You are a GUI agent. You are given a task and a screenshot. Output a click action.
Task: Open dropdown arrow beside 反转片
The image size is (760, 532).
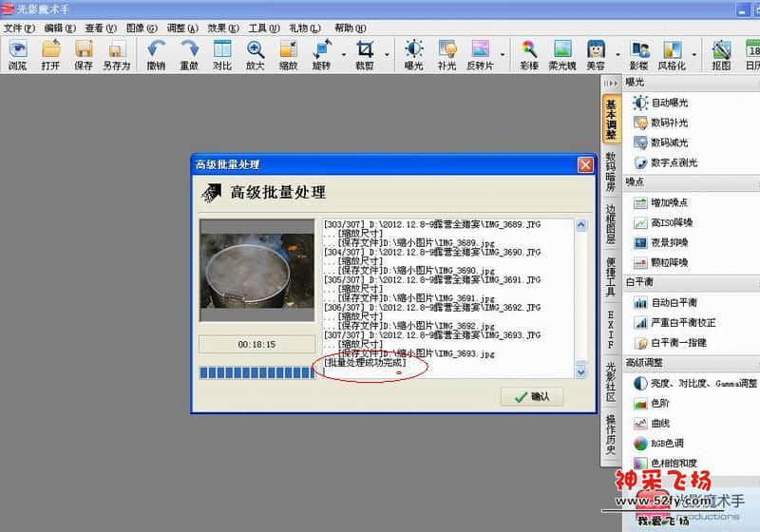click(x=503, y=55)
